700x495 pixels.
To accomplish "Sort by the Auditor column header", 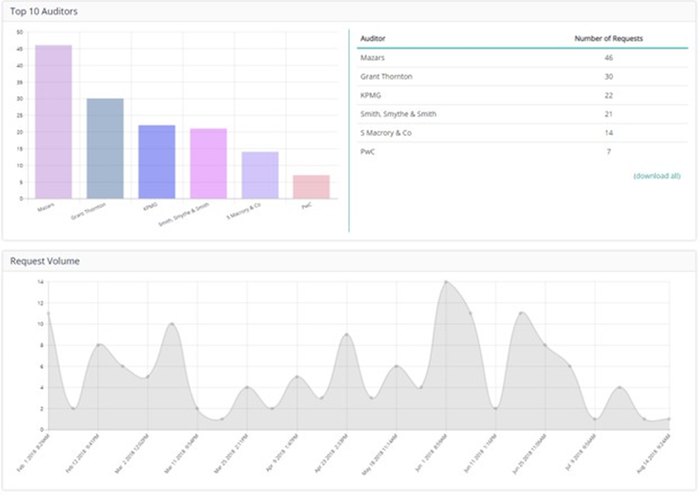I will [373, 39].
